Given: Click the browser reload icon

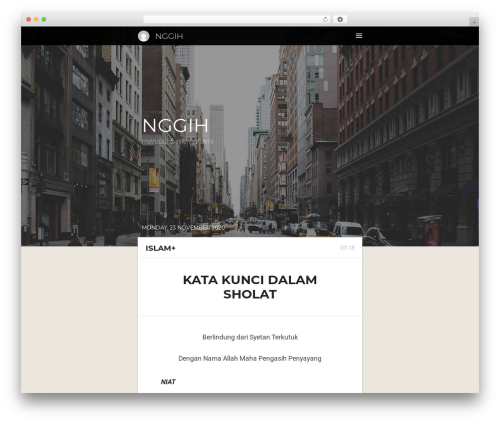Looking at the screenshot, I should click(x=325, y=19).
